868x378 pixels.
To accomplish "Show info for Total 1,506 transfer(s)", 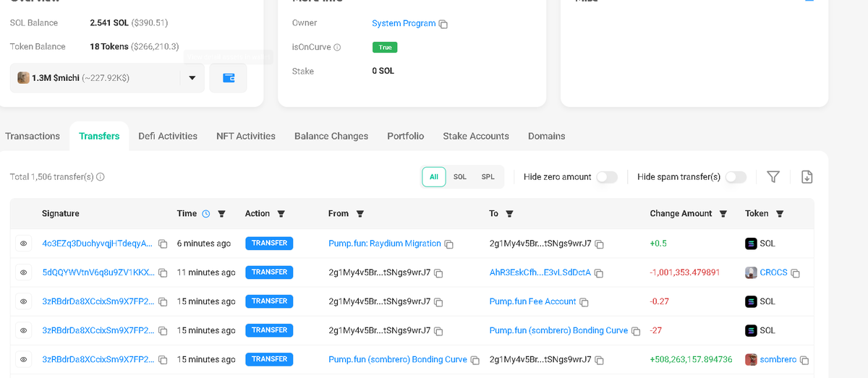I will (101, 177).
